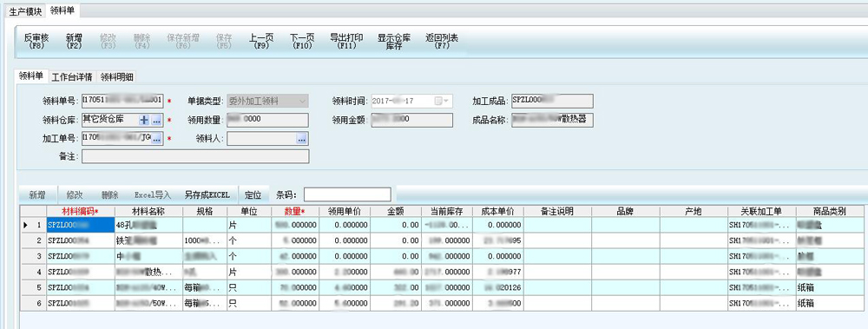Click row 5 category cell 纸箱
The width and height of the screenshot is (868, 329).
coord(829,288)
